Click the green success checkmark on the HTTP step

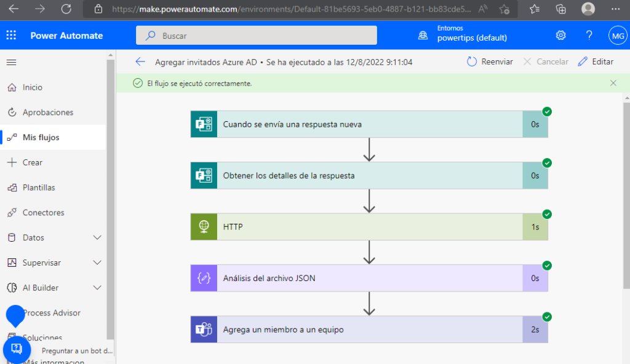pos(547,215)
